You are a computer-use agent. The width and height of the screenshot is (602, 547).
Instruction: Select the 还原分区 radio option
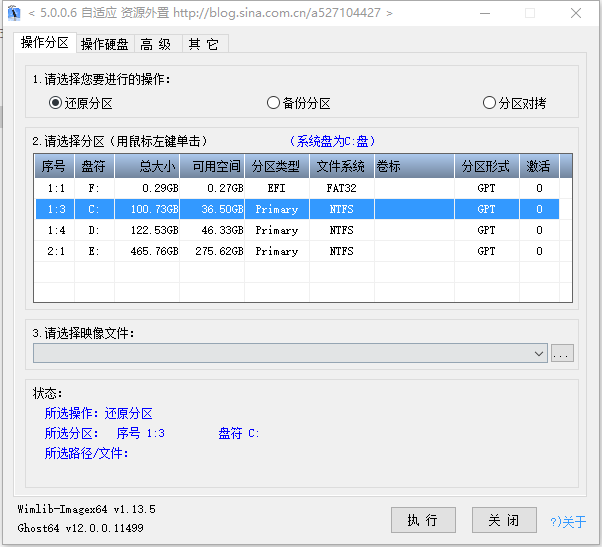click(x=81, y=103)
